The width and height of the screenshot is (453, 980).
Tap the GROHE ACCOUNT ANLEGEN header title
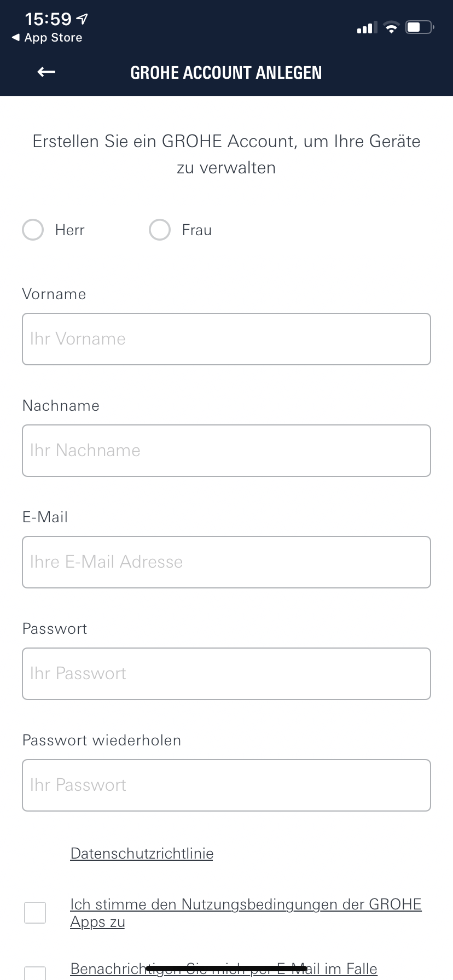[x=226, y=73]
